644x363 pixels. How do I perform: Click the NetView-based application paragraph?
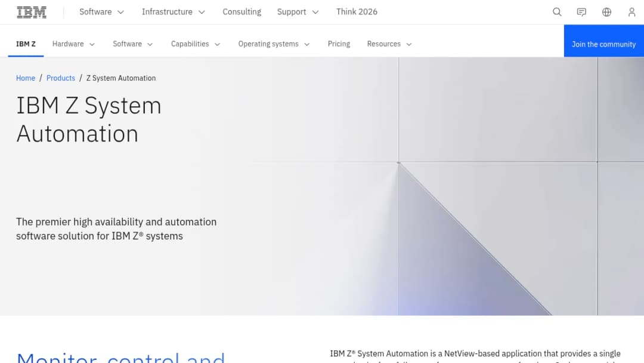pyautogui.click(x=476, y=356)
